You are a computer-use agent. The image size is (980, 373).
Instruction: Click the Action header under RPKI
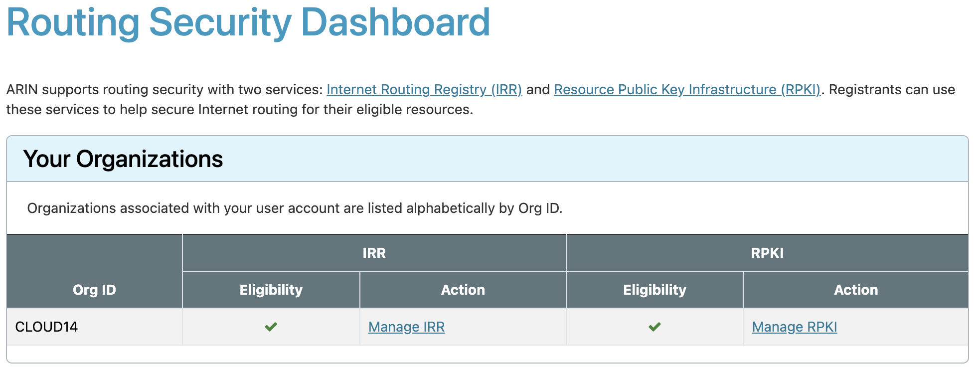coord(855,290)
